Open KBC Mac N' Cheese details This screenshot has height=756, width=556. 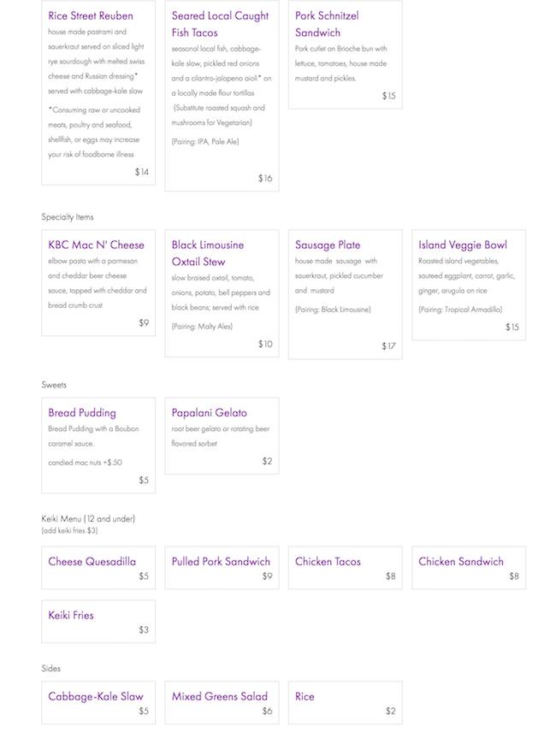pyautogui.click(x=96, y=245)
